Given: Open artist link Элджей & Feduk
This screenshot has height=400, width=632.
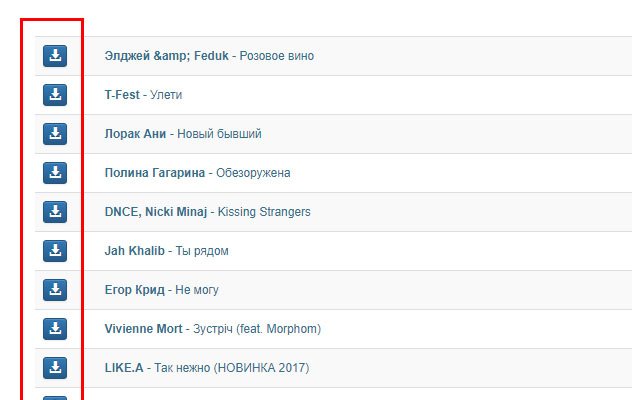Looking at the screenshot, I should (166, 56).
